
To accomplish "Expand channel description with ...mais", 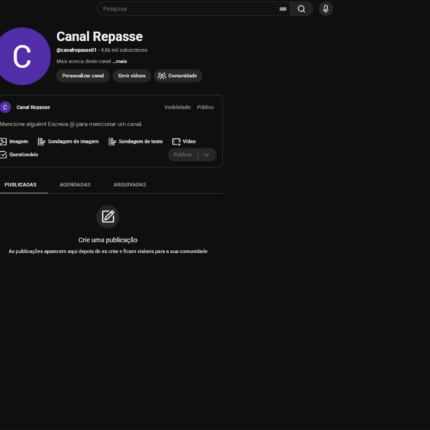I will click(x=120, y=61).
